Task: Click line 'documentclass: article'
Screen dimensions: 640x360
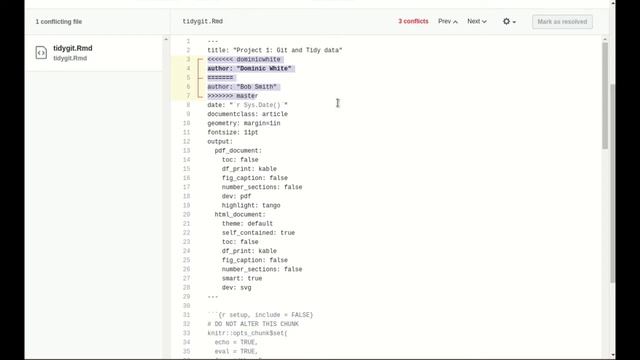Action: (247, 114)
